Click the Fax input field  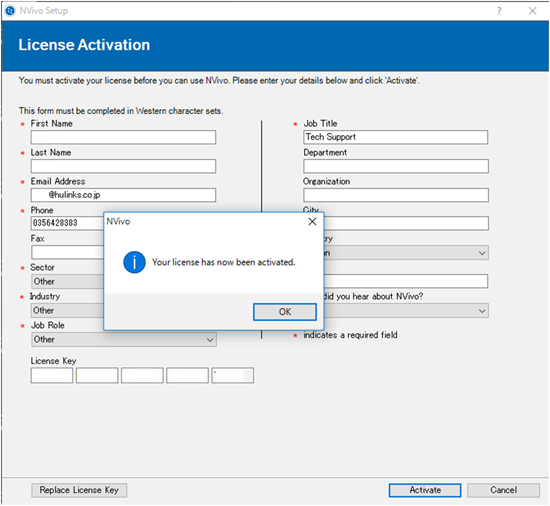[67, 252]
